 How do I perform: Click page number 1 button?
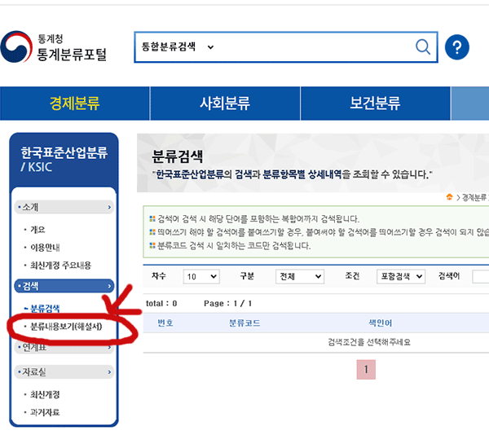[366, 370]
